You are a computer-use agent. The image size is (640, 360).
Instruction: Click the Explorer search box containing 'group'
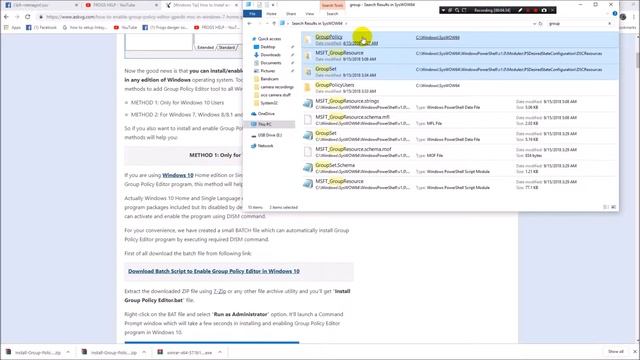(577, 24)
